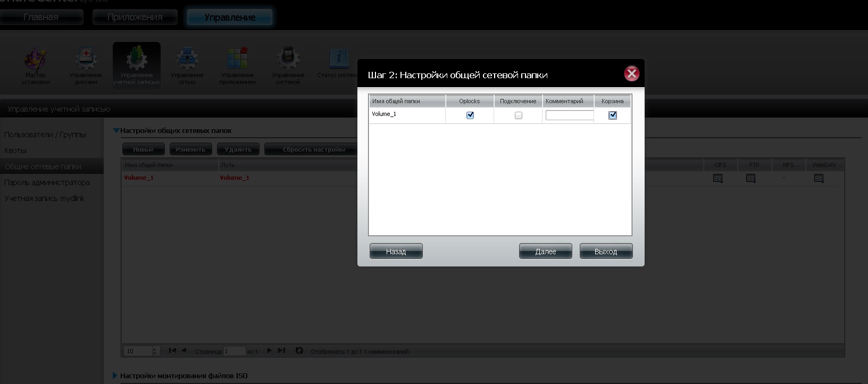Image resolution: width=868 pixels, height=384 pixels.
Task: Expand the Настройки монтирования файлов ISO section
Action: tap(115, 375)
